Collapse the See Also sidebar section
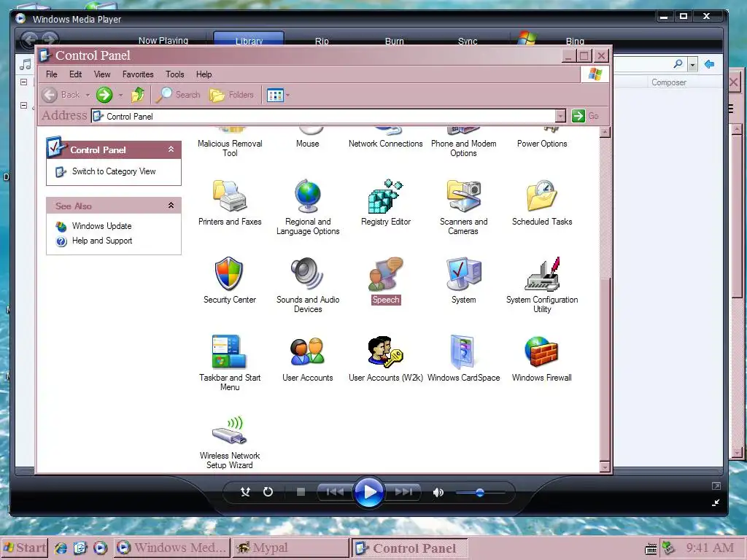This screenshot has width=747, height=560. tap(171, 206)
